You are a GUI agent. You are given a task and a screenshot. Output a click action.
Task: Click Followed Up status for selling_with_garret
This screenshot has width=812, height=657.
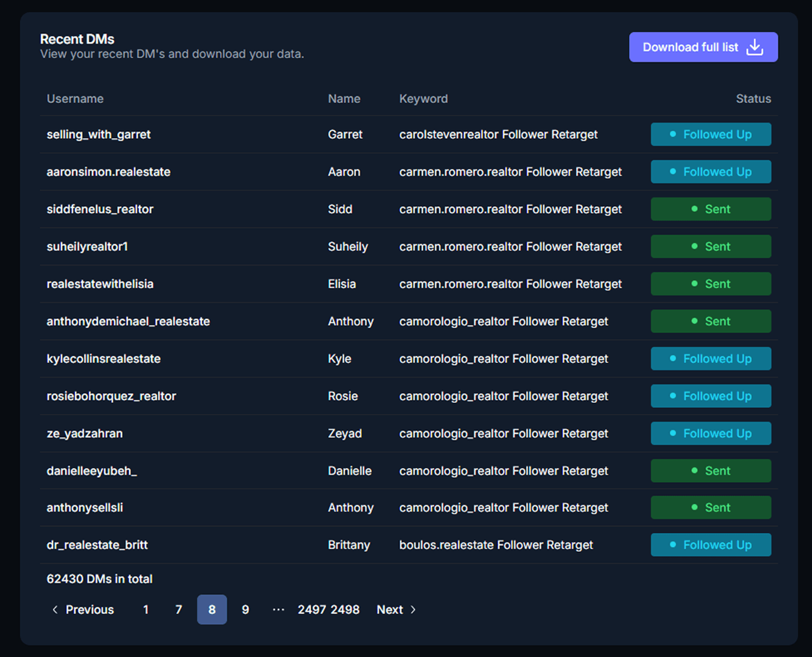click(x=710, y=135)
